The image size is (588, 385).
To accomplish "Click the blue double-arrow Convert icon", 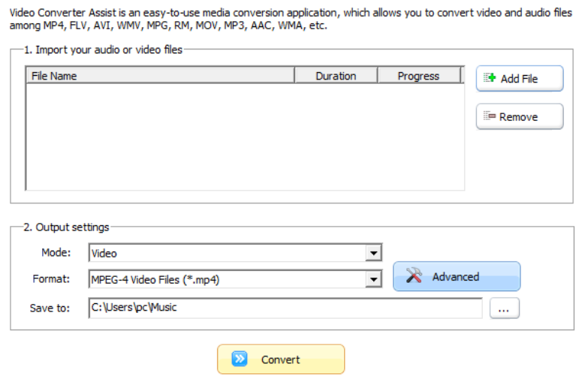I will coord(240,359).
